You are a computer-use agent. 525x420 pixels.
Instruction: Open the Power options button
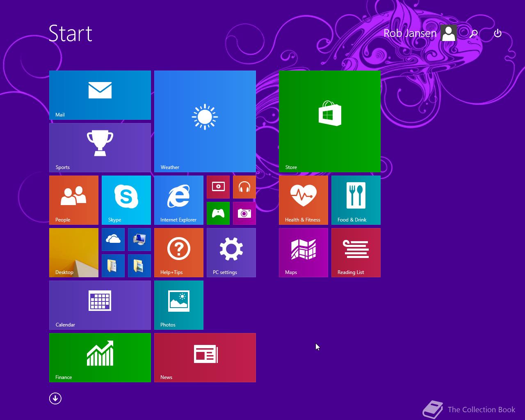click(x=498, y=33)
